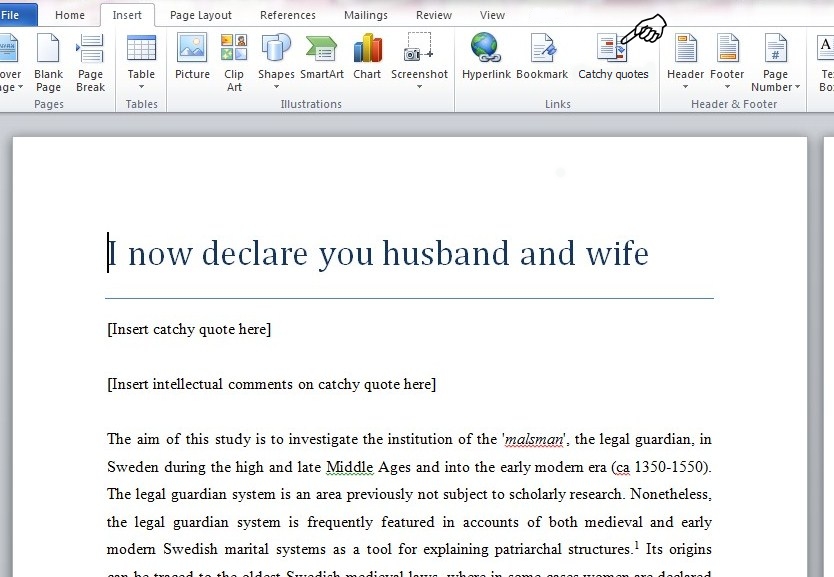
Task: Add a Hyperlink
Action: (486, 56)
